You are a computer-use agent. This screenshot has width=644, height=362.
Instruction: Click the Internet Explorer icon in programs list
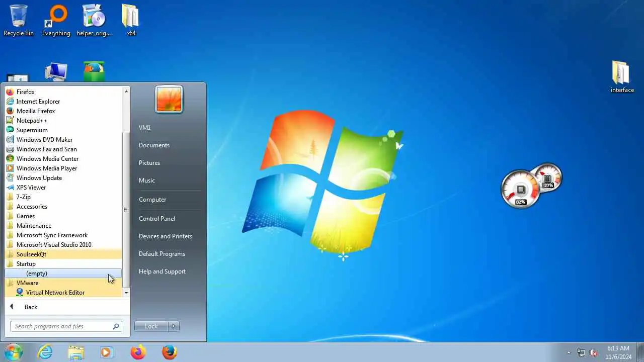(10, 102)
